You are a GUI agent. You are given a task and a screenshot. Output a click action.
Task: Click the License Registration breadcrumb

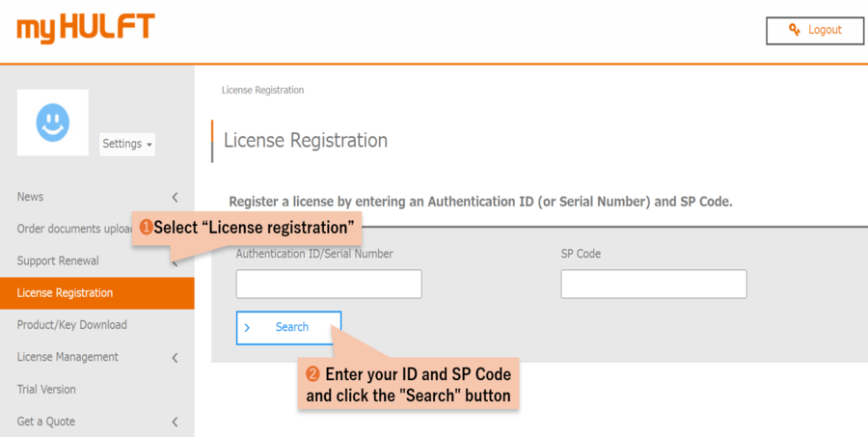pos(262,90)
